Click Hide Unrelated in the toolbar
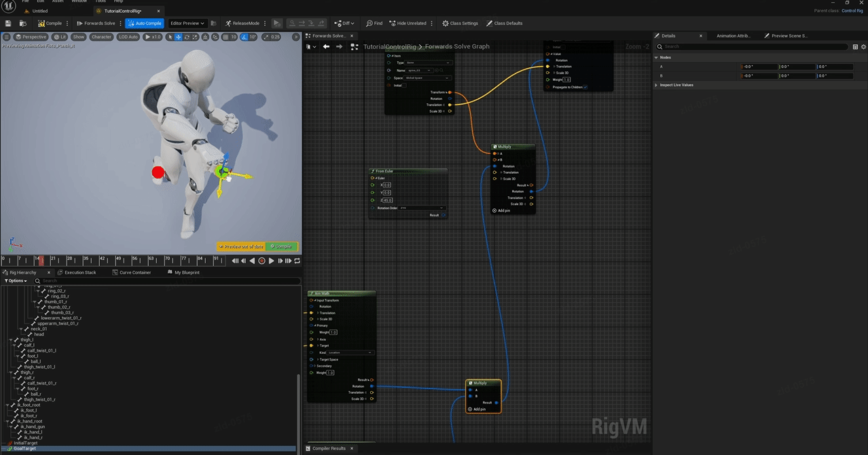 coord(408,23)
